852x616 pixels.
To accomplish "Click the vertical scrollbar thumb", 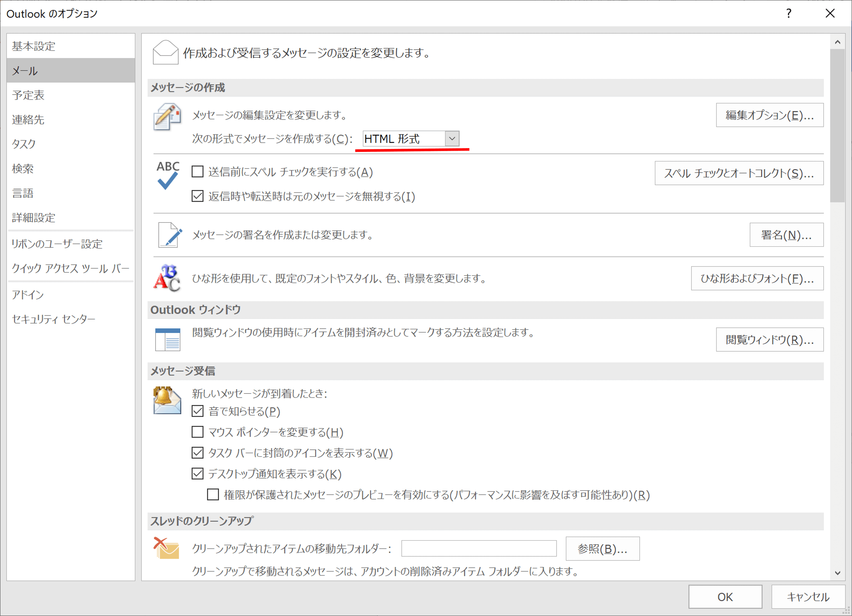I will [x=837, y=126].
